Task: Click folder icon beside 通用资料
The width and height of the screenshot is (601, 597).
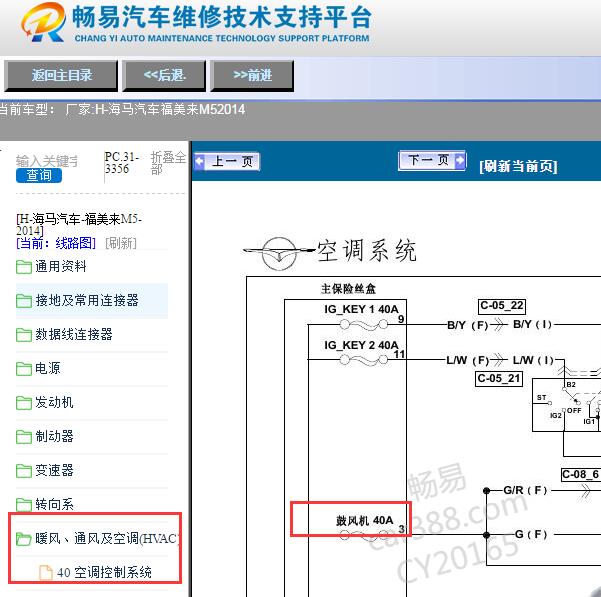Action: 24,267
